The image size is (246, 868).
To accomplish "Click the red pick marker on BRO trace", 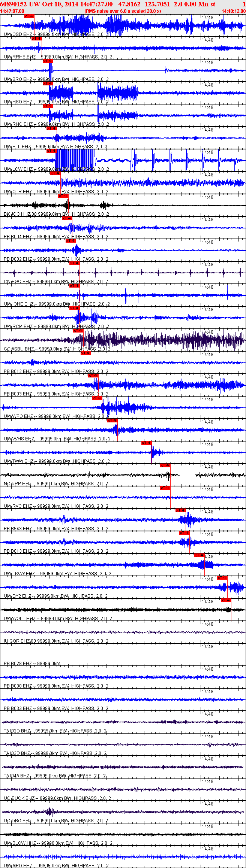I will pyautogui.click(x=48, y=61).
